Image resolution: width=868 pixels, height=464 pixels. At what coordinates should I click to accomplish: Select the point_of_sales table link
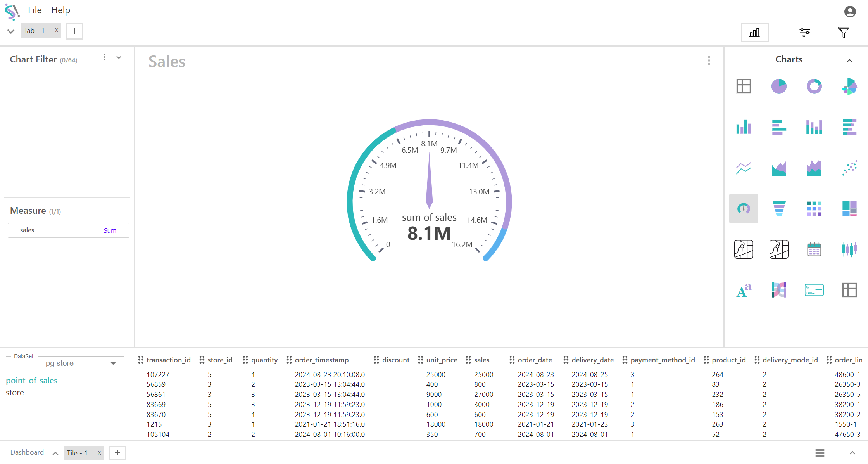click(32, 381)
